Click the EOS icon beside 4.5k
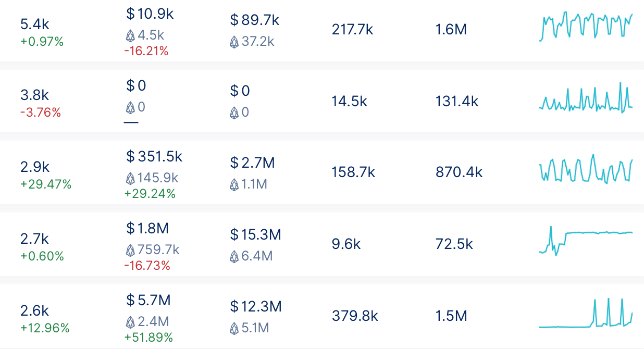Image resolution: width=644 pixels, height=349 pixels. (130, 35)
